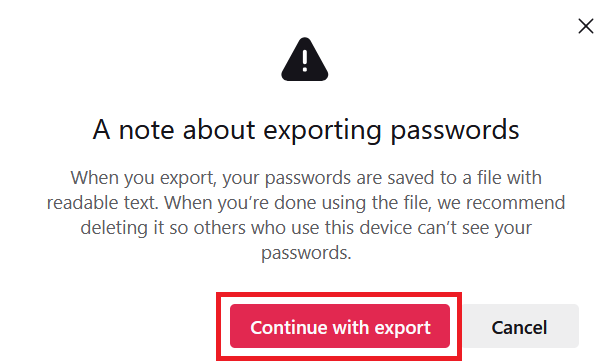Click the recommendation about deleting the file

[306, 227]
